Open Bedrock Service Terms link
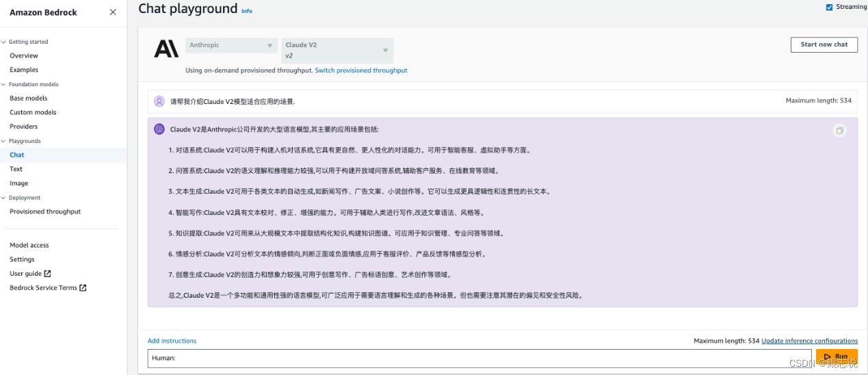This screenshot has width=868, height=375. [44, 288]
